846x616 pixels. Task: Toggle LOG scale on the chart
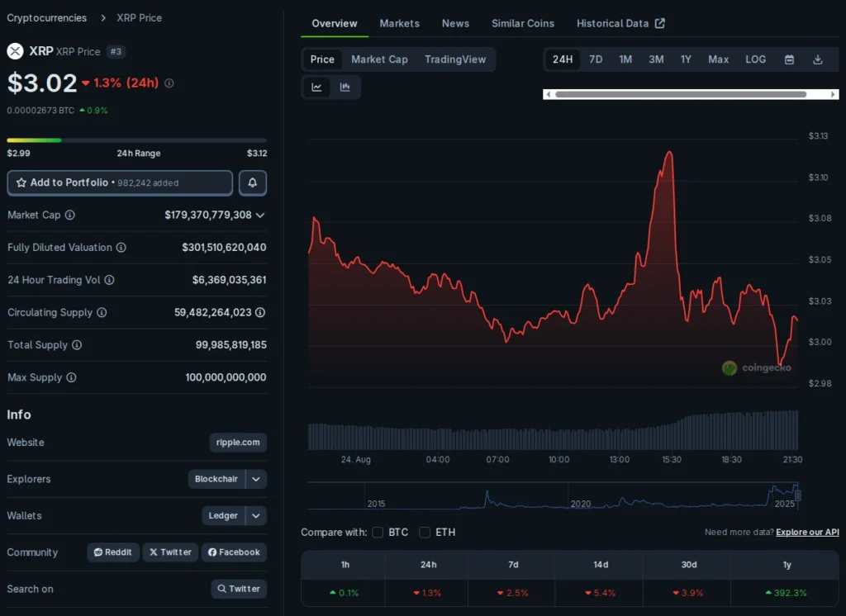tap(755, 59)
